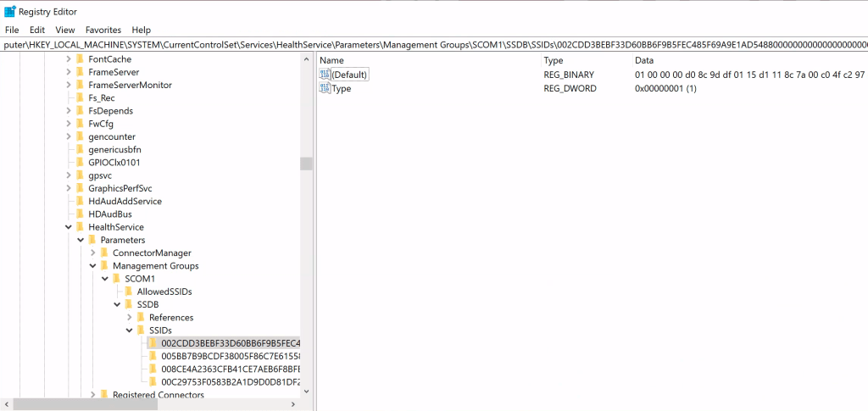Open the Favorites menu

pos(103,30)
